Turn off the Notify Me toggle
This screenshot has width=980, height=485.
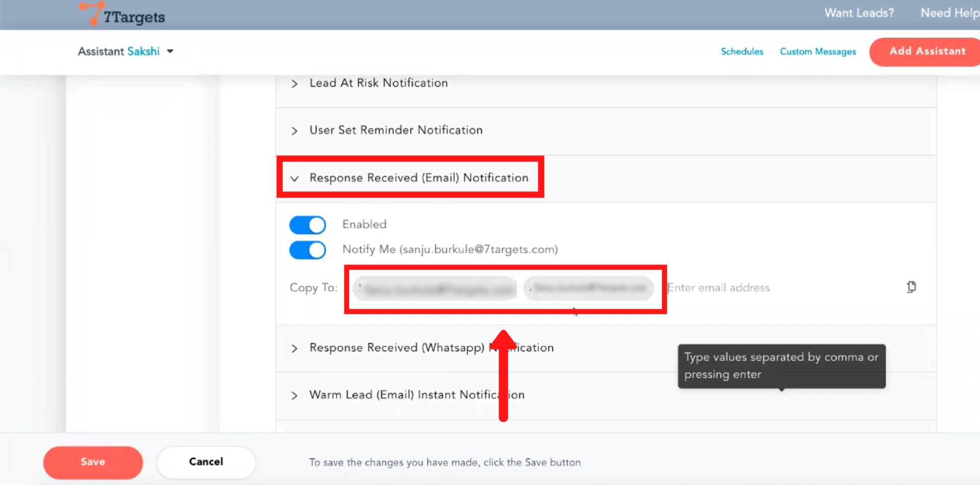(x=308, y=250)
